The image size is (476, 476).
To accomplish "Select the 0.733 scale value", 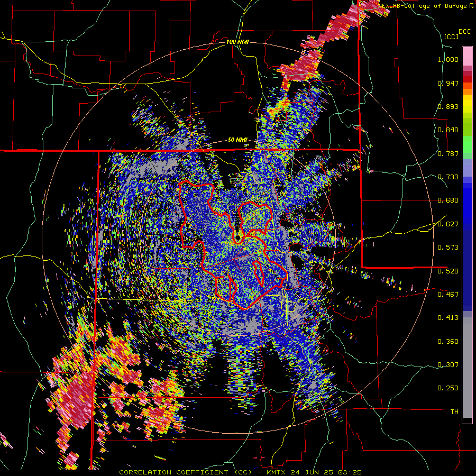I will [x=448, y=177].
